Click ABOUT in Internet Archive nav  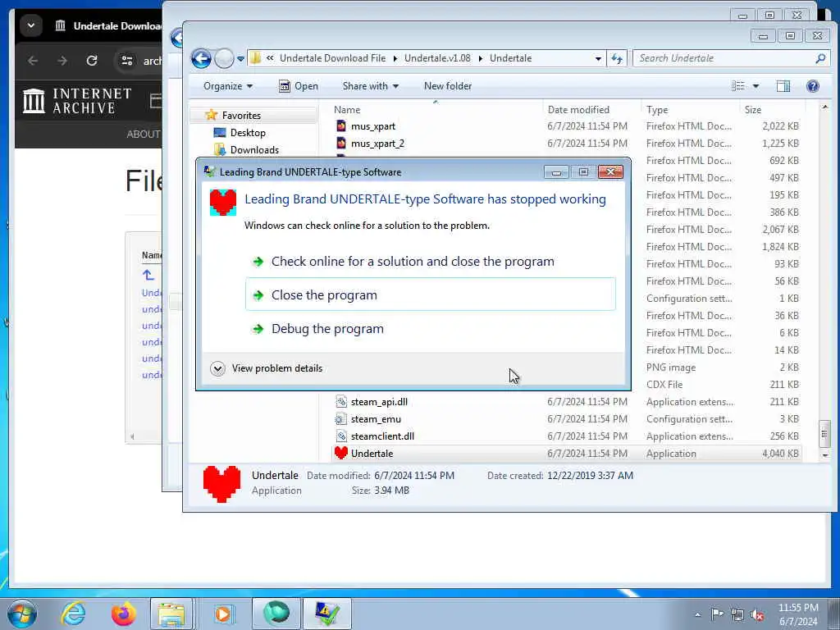tap(143, 135)
